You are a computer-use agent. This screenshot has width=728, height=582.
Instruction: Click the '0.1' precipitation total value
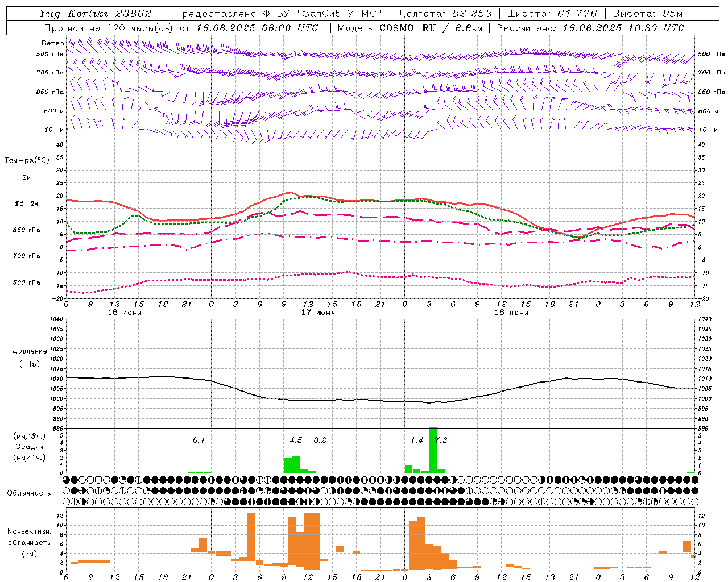click(x=198, y=440)
